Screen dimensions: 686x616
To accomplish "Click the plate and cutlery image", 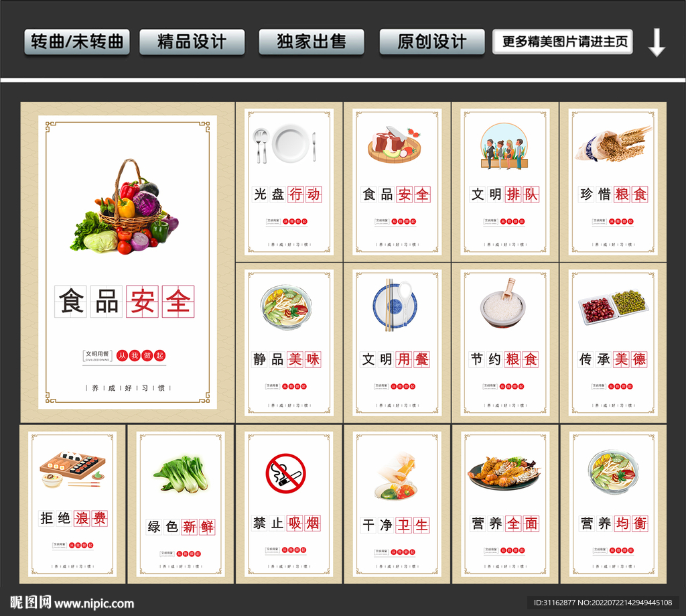I will tap(285, 143).
